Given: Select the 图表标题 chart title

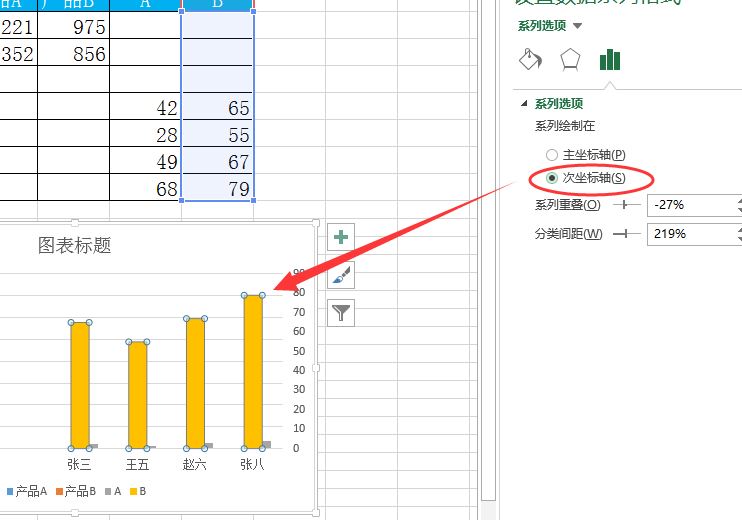Looking at the screenshot, I should click(75, 246).
